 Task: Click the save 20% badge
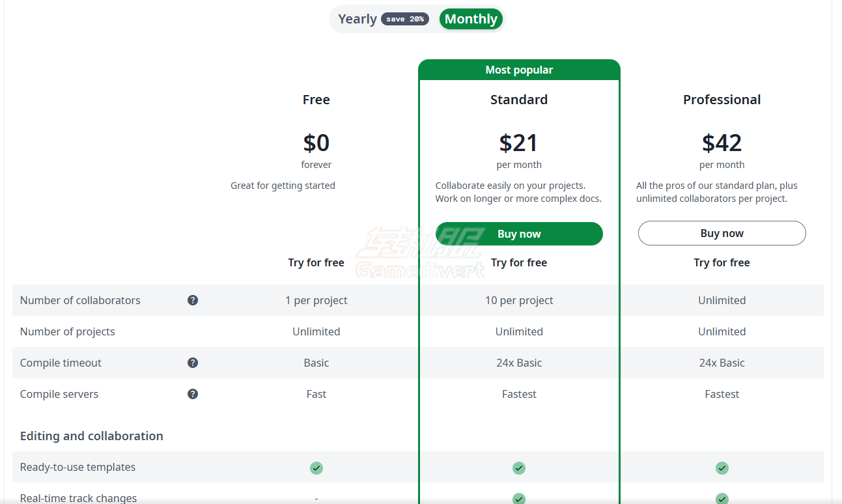pyautogui.click(x=405, y=19)
